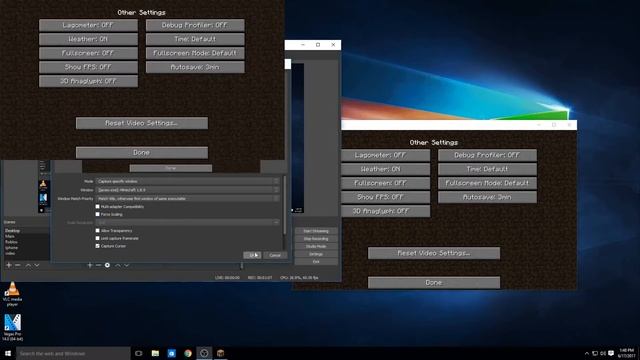Open Vegas Pro 14.0 desktop shortcut
Viewport: 640px width, 360px height.
coord(12,327)
